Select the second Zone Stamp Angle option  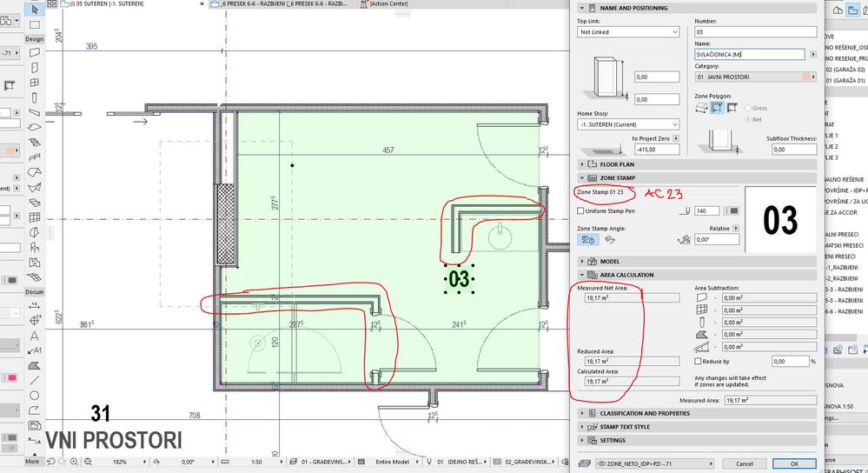[609, 239]
